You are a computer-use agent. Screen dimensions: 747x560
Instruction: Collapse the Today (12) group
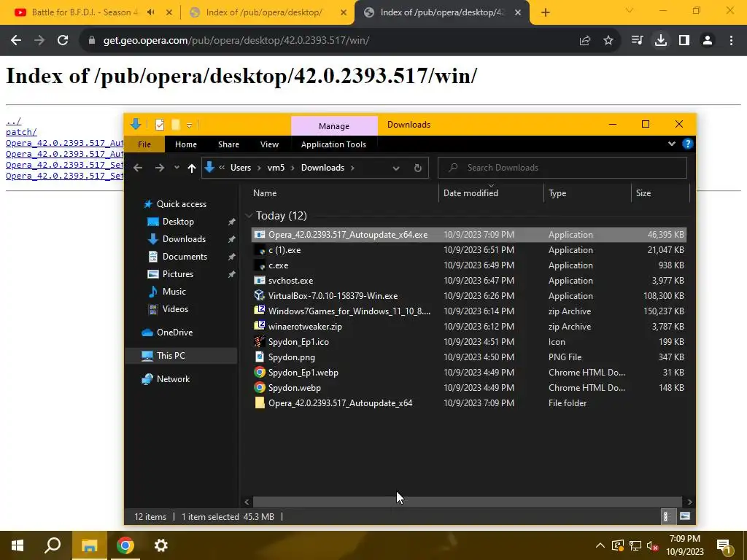coord(249,216)
